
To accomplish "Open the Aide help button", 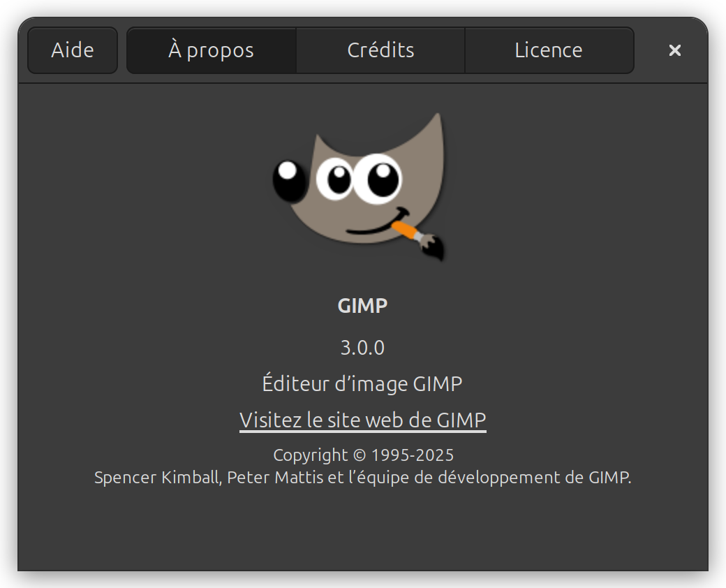I will [72, 50].
